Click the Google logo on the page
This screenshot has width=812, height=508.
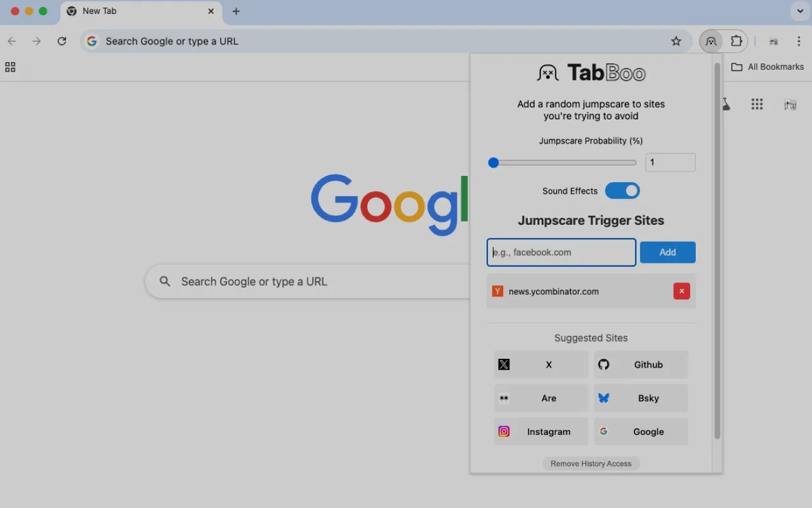[x=390, y=204]
